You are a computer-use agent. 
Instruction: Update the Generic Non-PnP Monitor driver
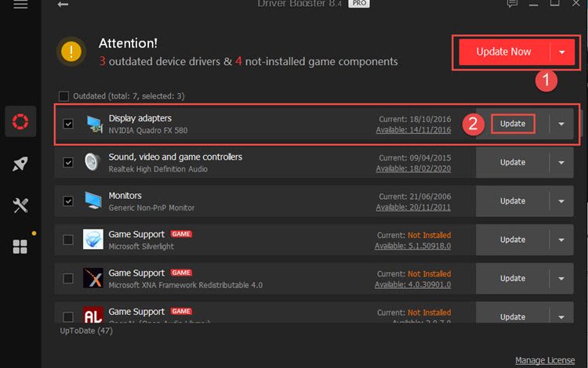(513, 201)
